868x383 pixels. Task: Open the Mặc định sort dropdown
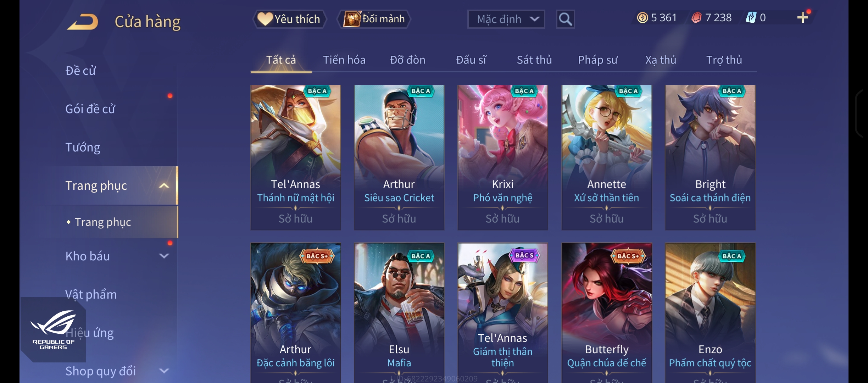tap(506, 19)
